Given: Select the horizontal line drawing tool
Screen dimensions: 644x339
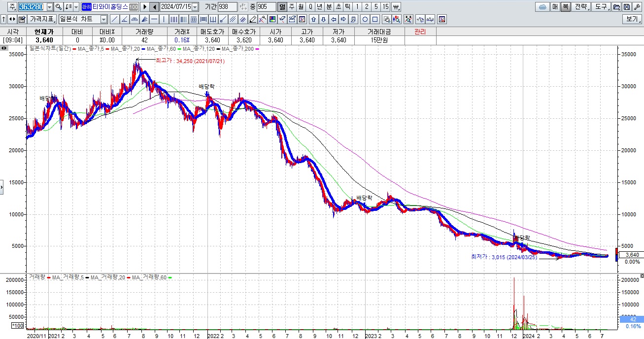Looking at the screenshot, I should click(x=154, y=19).
